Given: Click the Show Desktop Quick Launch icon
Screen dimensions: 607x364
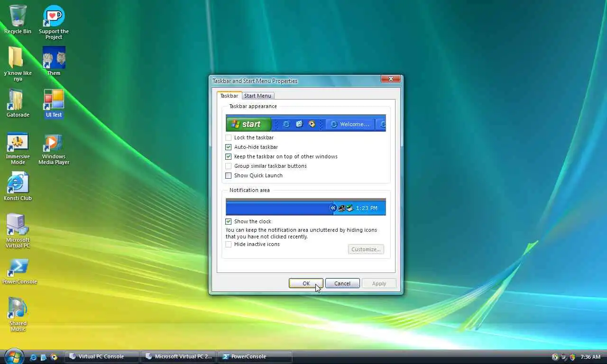Looking at the screenshot, I should (44, 357).
